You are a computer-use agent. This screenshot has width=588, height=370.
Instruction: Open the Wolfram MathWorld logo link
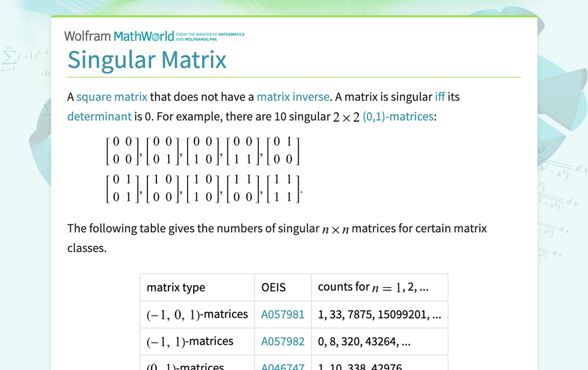coord(119,36)
